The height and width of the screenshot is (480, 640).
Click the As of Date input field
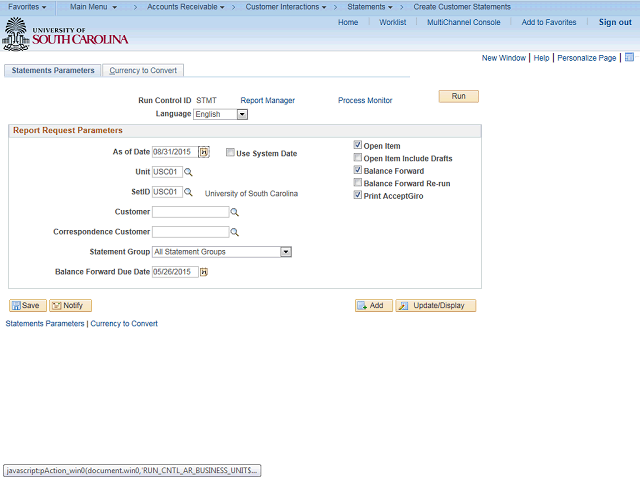[175, 152]
